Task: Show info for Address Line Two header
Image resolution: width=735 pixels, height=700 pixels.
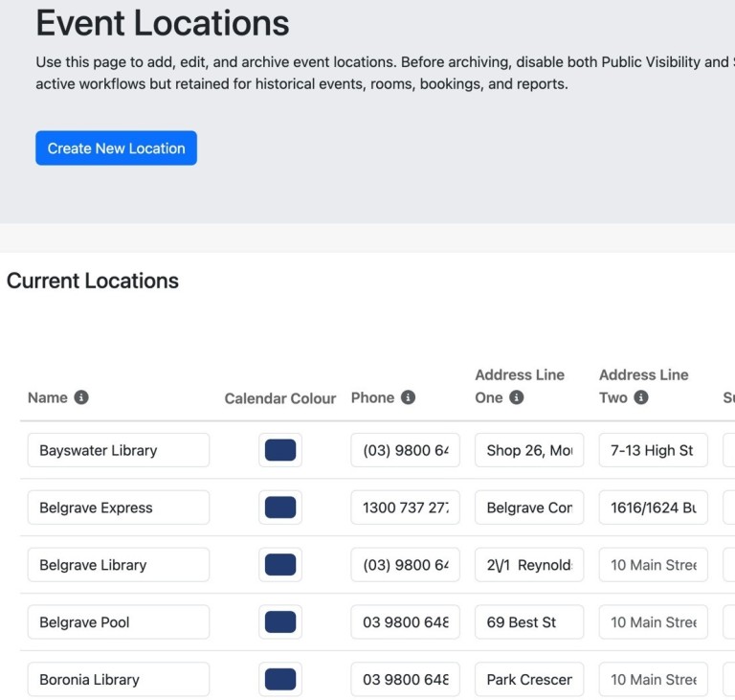Action: (x=641, y=397)
